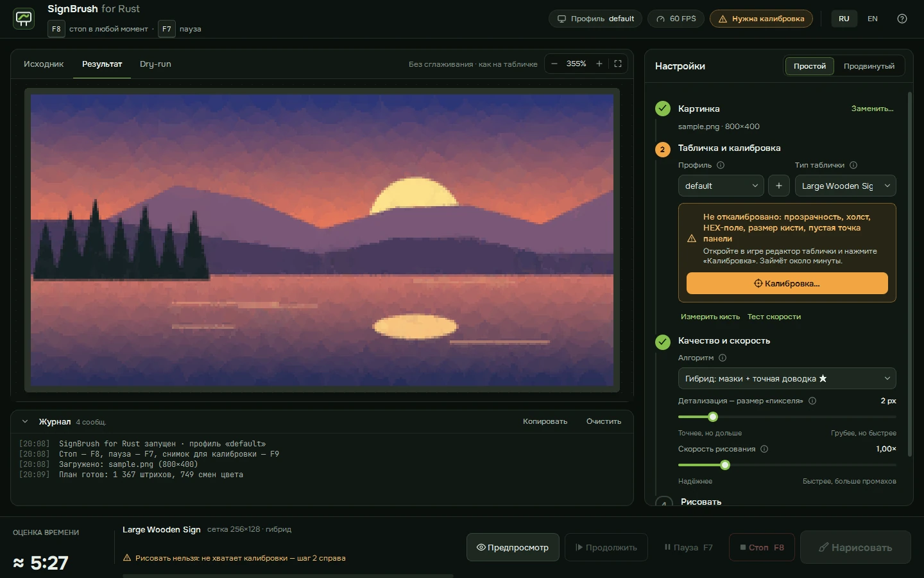Switch to Dry-run tab
This screenshot has width=924, height=578.
(155, 64)
